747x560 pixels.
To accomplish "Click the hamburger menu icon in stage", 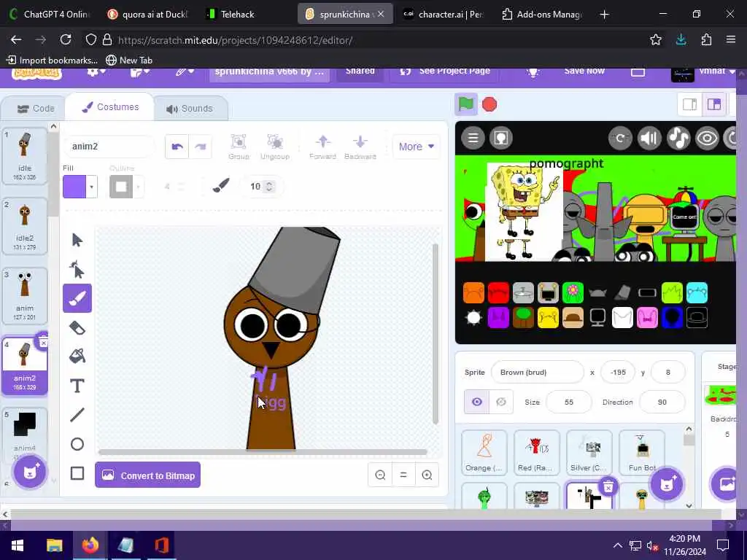I will click(473, 138).
